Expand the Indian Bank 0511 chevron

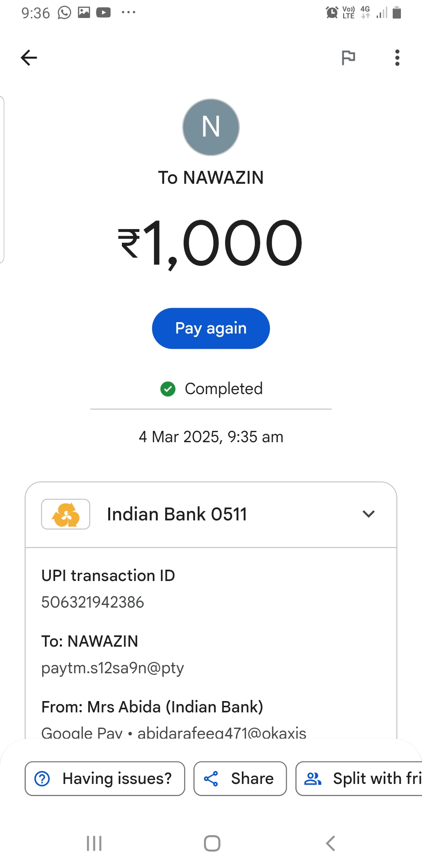click(x=368, y=514)
